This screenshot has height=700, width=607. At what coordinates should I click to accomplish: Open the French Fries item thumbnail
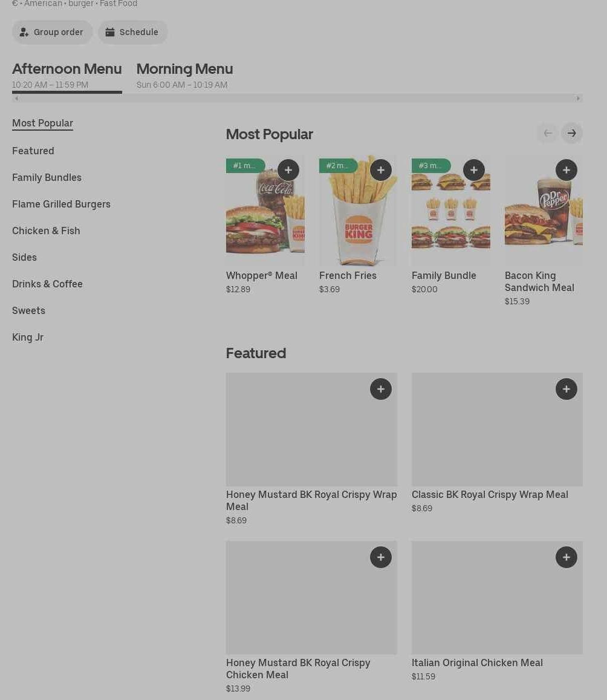tap(358, 211)
